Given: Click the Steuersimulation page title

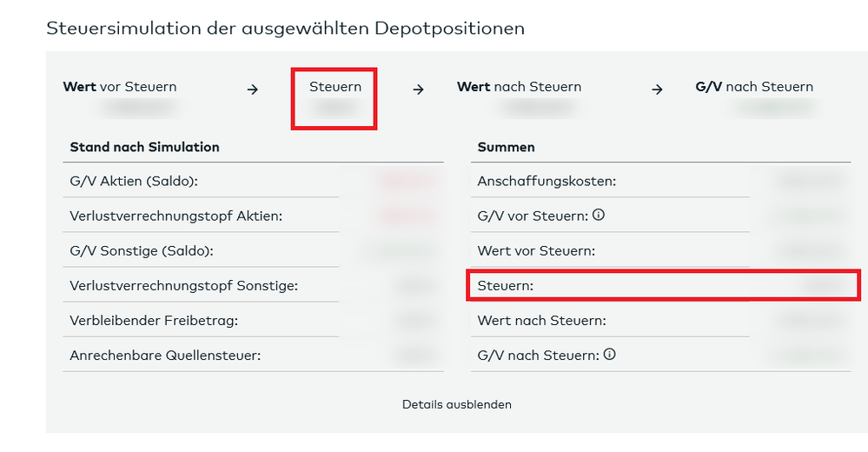Looking at the screenshot, I should (285, 28).
